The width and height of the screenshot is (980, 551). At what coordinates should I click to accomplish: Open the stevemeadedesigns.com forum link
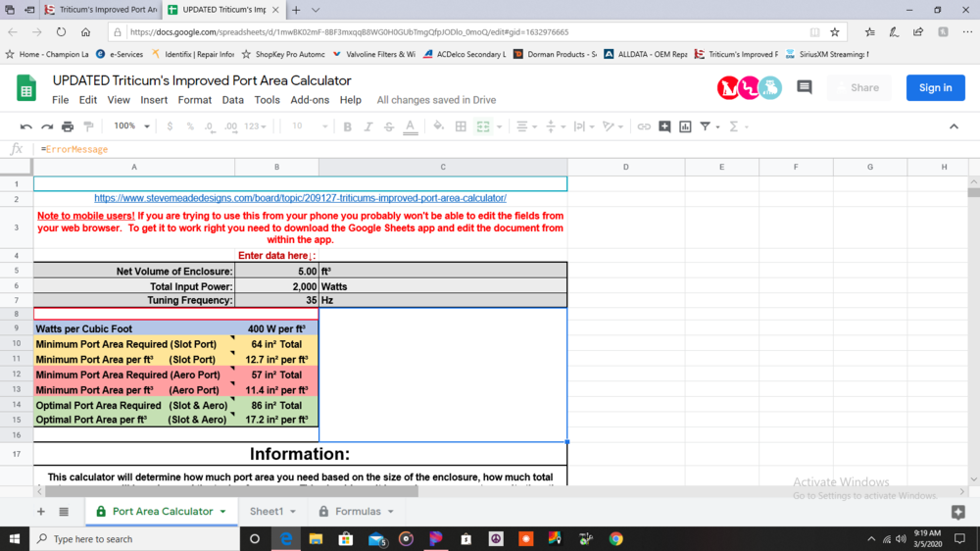(300, 198)
